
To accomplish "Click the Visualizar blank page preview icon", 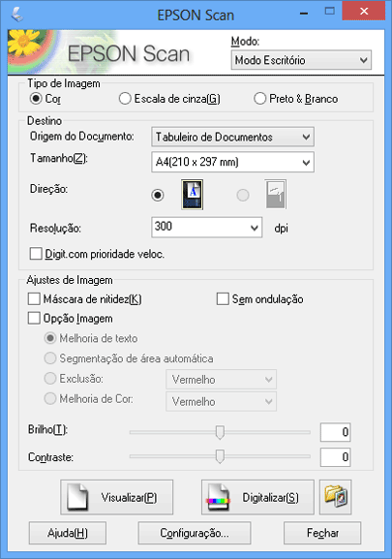I will (x=77, y=496).
